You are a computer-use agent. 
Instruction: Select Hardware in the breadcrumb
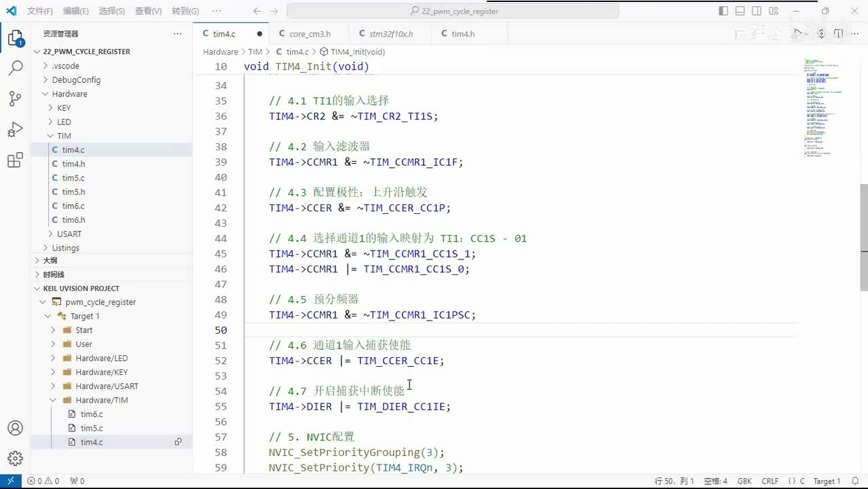221,52
